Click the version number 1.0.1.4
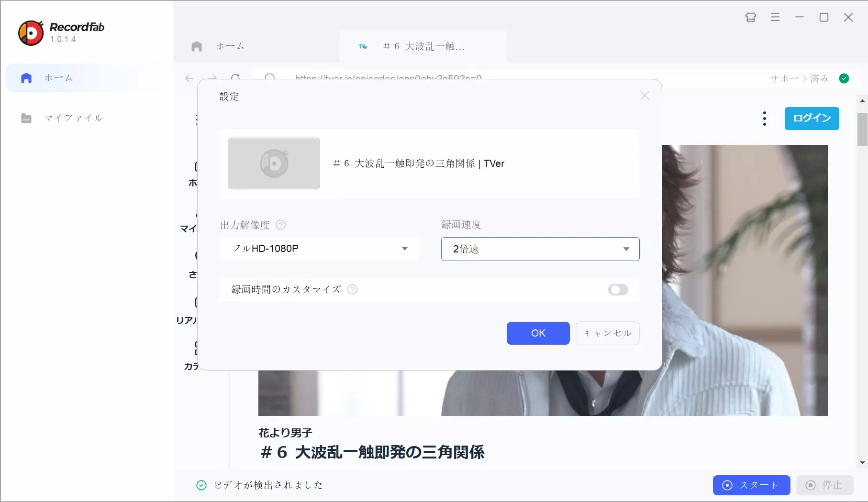 [63, 39]
